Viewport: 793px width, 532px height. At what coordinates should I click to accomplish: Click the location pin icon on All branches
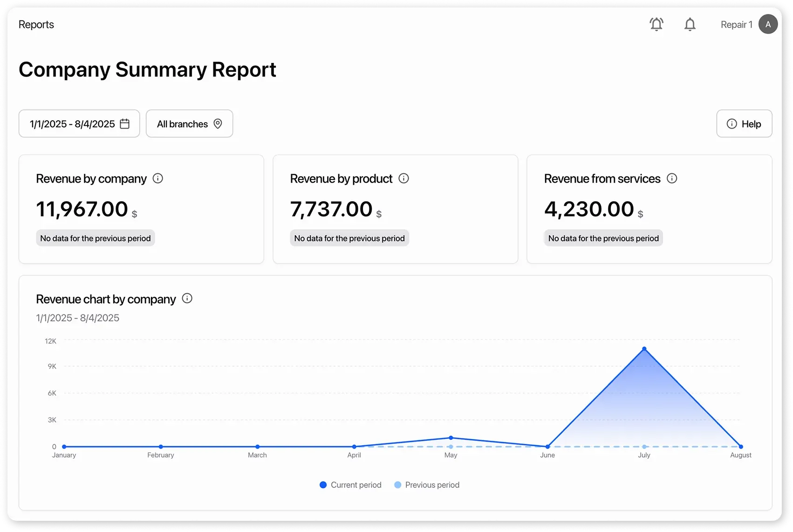pos(217,123)
